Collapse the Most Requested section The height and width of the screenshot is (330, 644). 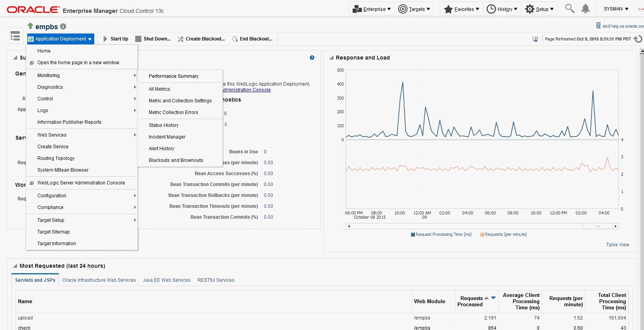click(x=15, y=266)
